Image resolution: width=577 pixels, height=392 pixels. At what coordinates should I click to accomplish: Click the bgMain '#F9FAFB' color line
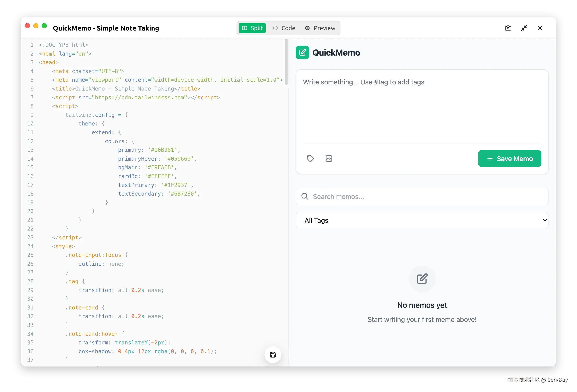(x=148, y=167)
